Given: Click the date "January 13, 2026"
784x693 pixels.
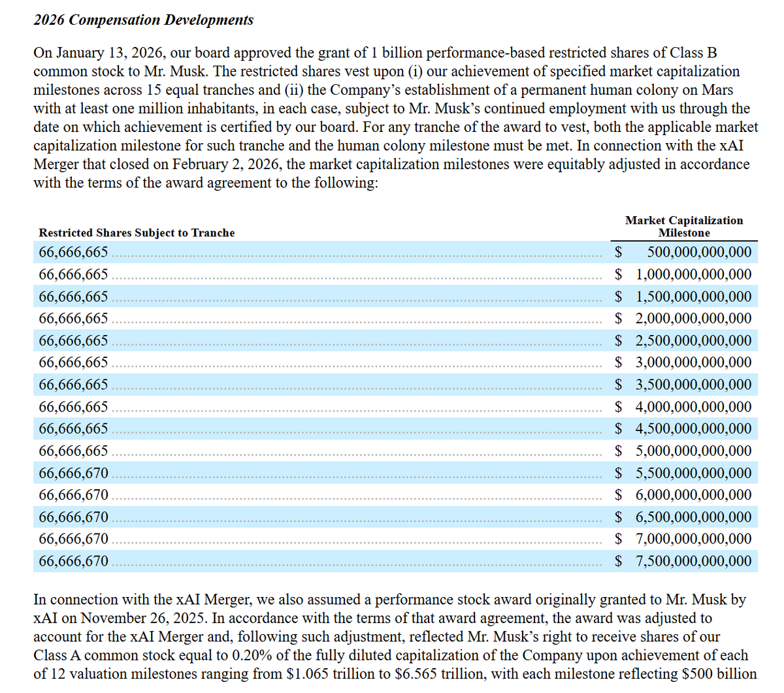Looking at the screenshot, I should (x=110, y=53).
